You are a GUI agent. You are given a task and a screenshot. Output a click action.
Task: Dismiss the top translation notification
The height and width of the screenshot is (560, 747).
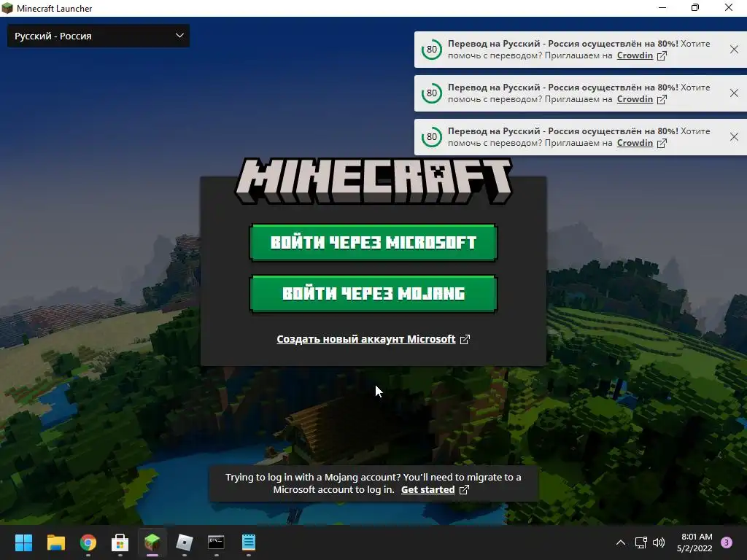[x=734, y=50]
